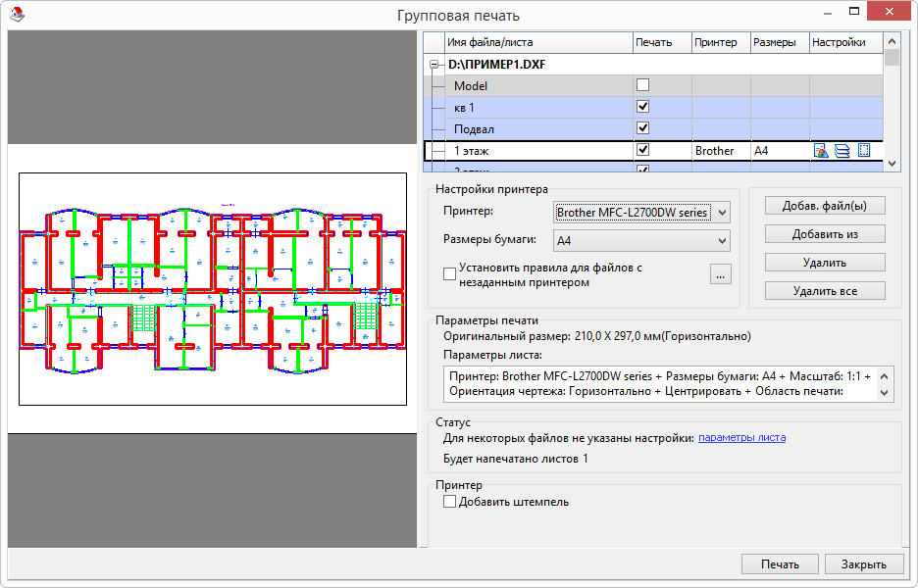
Task: Uncheck print checkbox for Подвал
Action: 643,128
